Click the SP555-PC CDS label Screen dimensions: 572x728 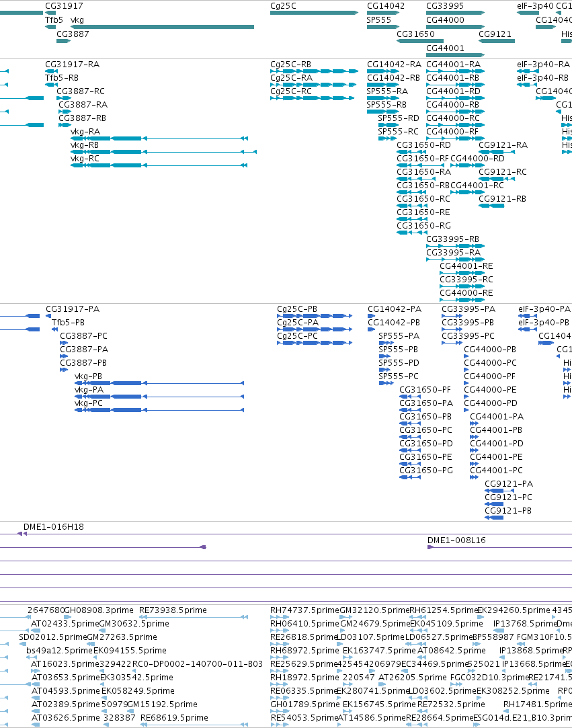pyautogui.click(x=399, y=376)
